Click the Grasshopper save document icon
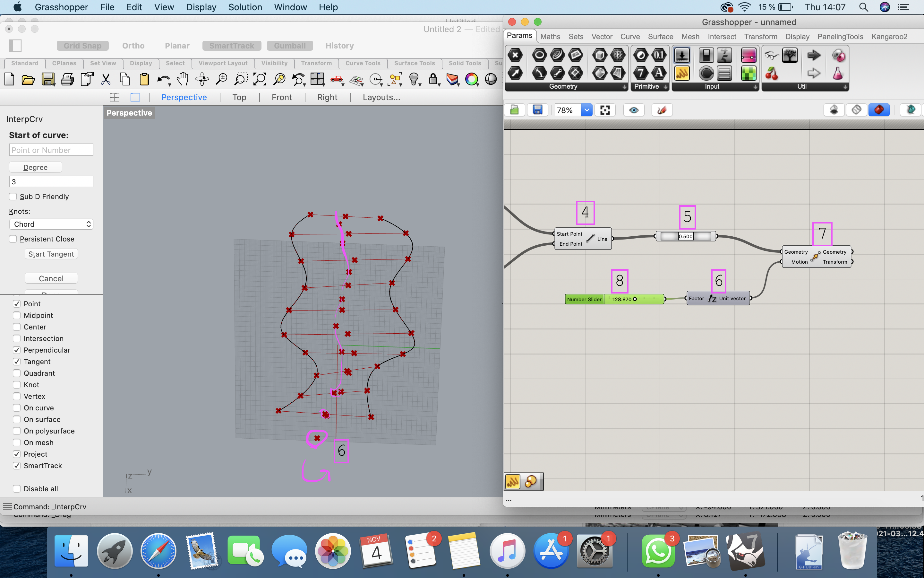Screen dimensions: 924x578 pyautogui.click(x=538, y=110)
